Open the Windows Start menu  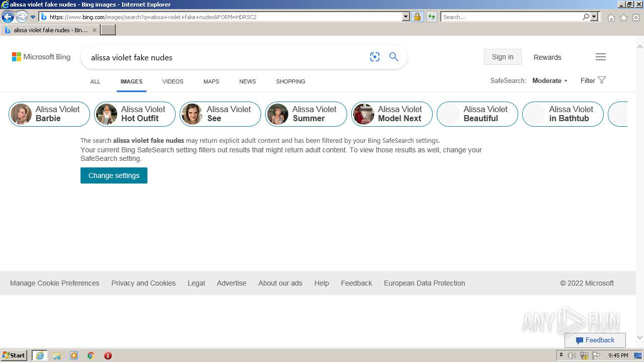(x=14, y=355)
